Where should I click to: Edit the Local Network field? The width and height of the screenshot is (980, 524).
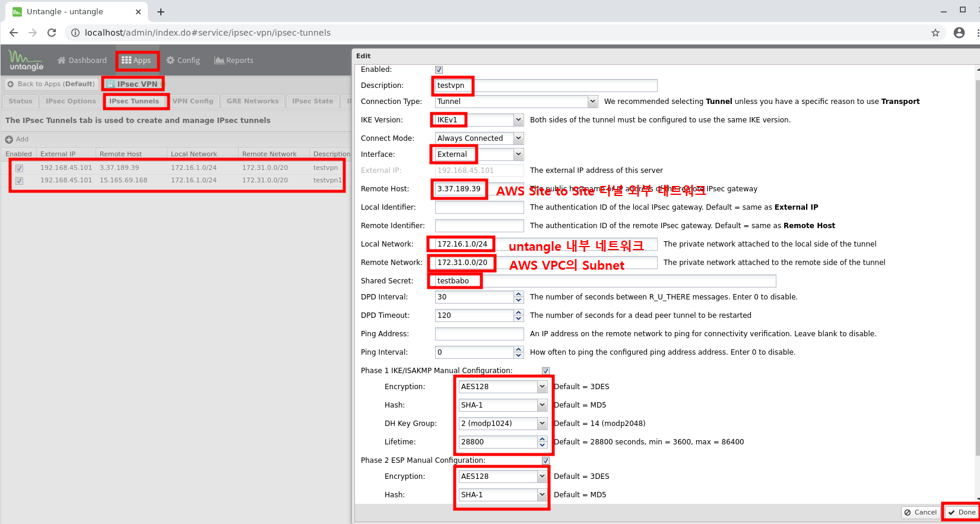tap(546, 244)
